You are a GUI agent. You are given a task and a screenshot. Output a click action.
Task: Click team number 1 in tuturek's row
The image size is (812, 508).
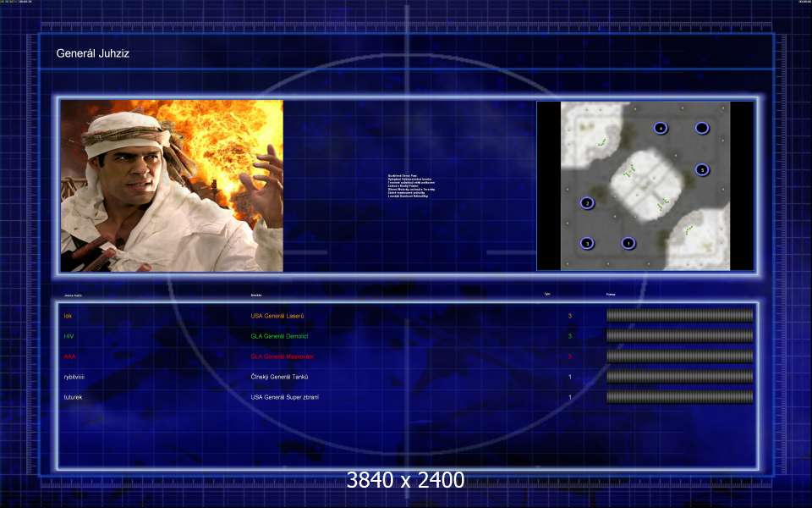point(569,397)
